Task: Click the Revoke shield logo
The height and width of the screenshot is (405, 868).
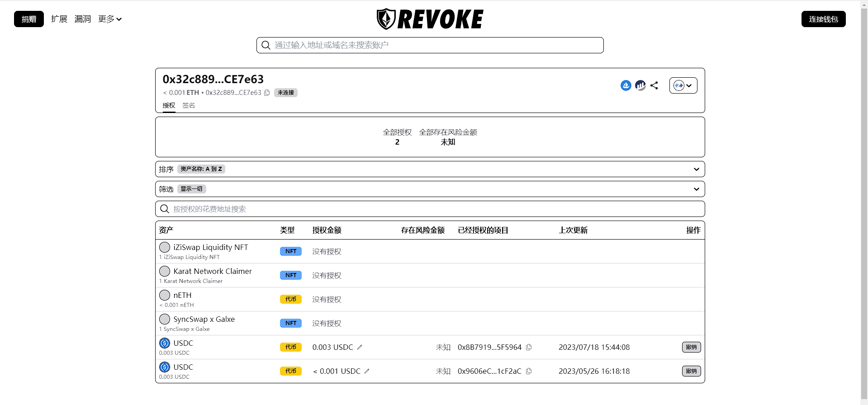Action: tap(386, 19)
